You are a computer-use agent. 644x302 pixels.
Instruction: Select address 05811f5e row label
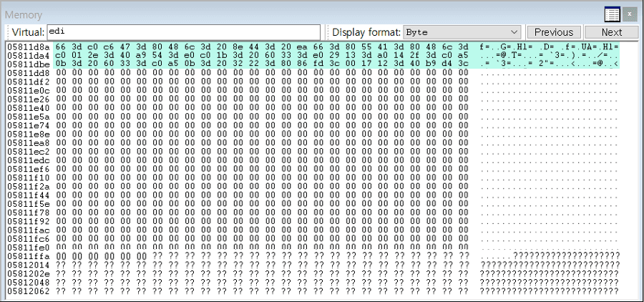point(29,204)
